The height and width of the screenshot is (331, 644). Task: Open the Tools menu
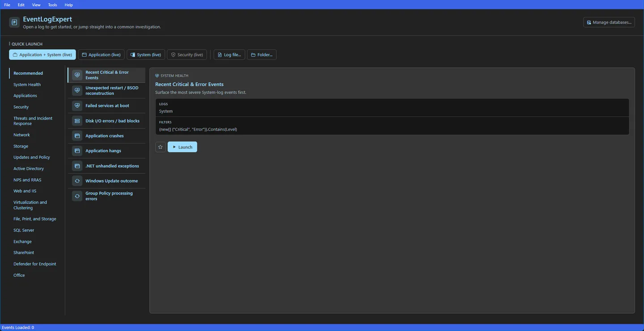52,5
